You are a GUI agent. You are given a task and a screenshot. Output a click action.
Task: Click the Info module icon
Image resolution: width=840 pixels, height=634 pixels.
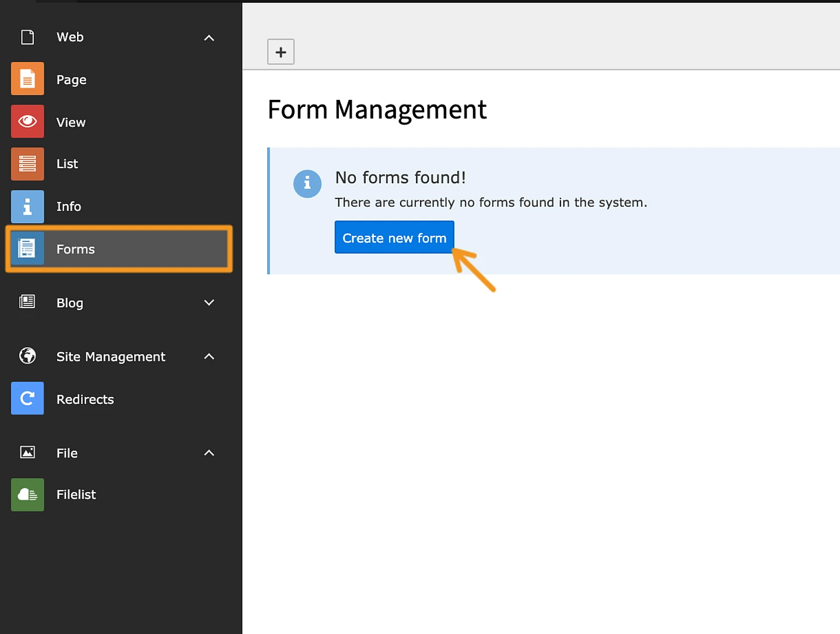(x=27, y=206)
